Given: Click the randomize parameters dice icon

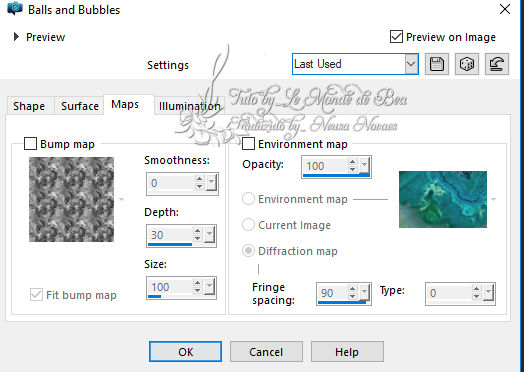Looking at the screenshot, I should click(x=467, y=64).
